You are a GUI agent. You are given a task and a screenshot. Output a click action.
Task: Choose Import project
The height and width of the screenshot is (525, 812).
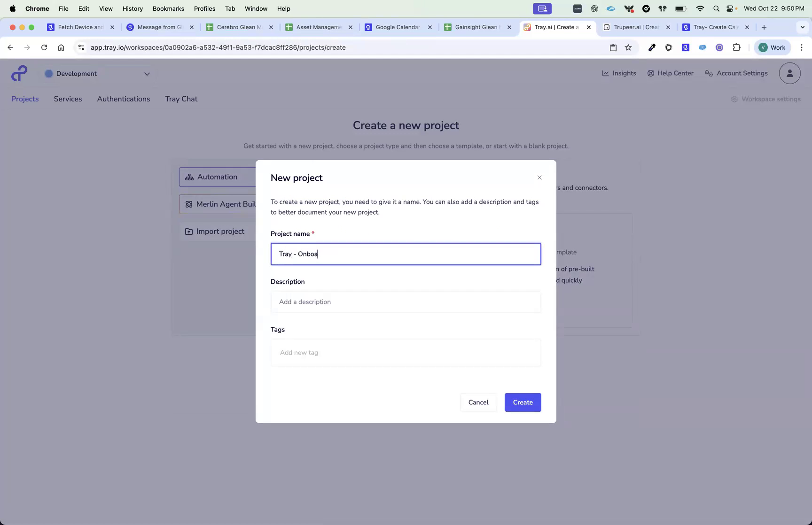(220, 232)
